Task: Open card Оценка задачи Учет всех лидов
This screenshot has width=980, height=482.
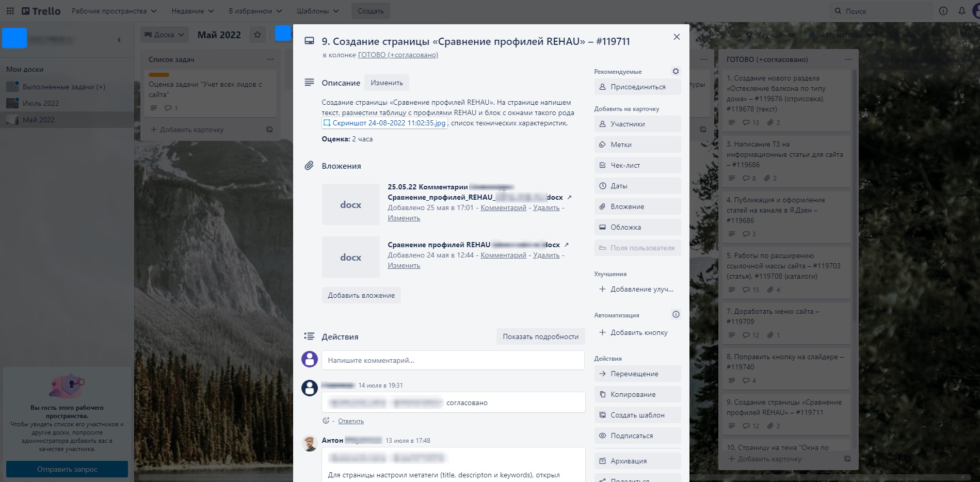Action: click(211, 93)
